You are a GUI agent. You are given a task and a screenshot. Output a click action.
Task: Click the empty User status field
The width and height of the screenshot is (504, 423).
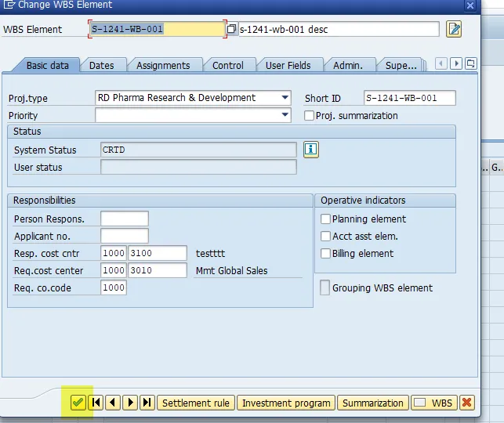pyautogui.click(x=198, y=167)
